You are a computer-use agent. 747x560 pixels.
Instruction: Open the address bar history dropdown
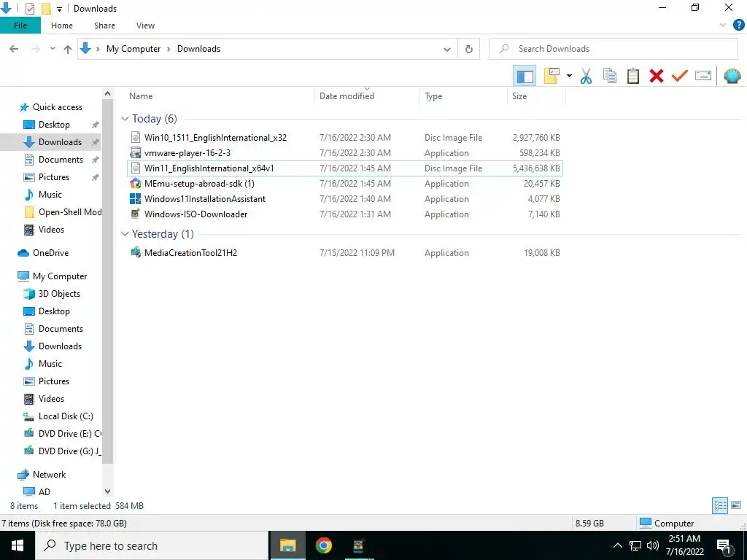pyautogui.click(x=447, y=49)
